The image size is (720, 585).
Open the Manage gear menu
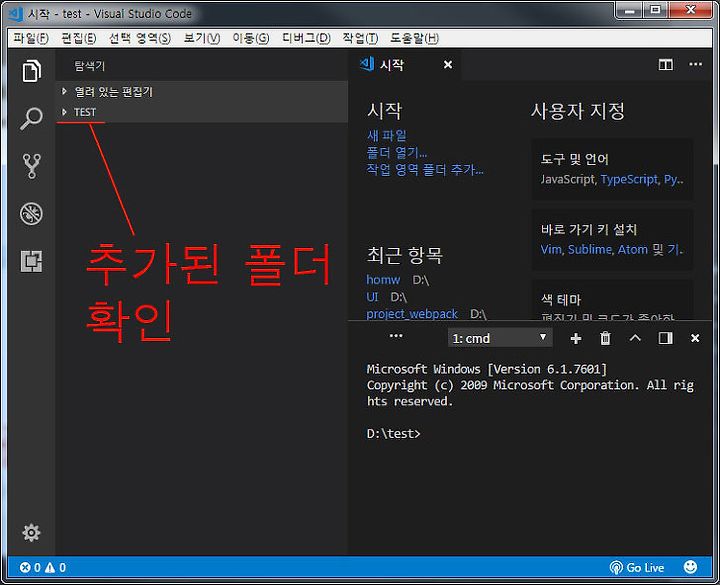click(31, 533)
